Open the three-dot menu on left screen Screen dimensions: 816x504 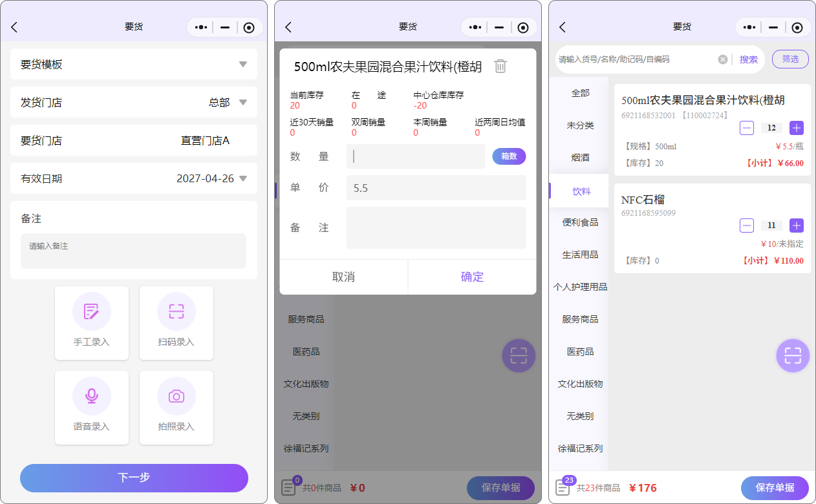click(x=201, y=27)
